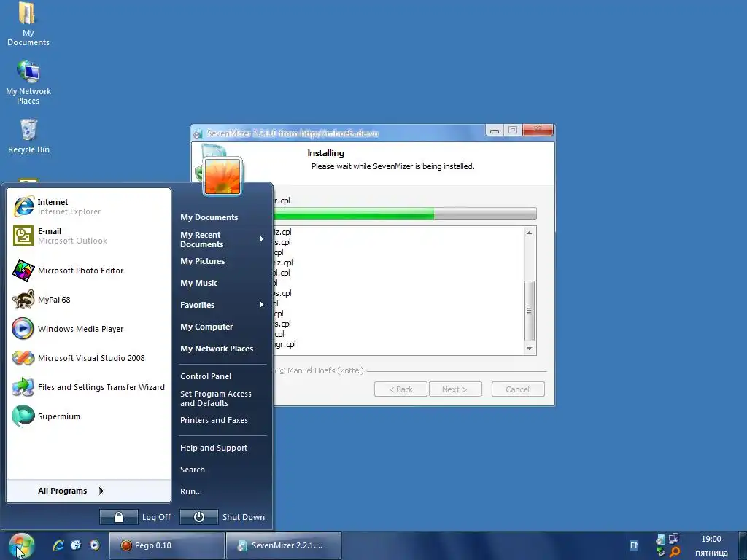Open Microsoft Visual Studio 2008

89,357
